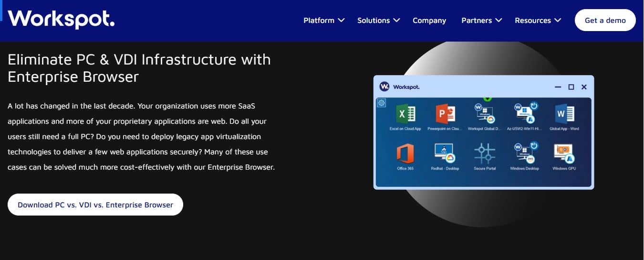Minimize the Workspot client window
The height and width of the screenshot is (260, 644).
tap(558, 87)
